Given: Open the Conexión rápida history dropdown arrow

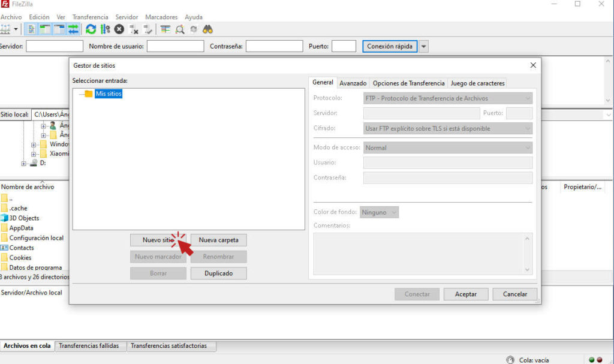Looking at the screenshot, I should (x=424, y=46).
